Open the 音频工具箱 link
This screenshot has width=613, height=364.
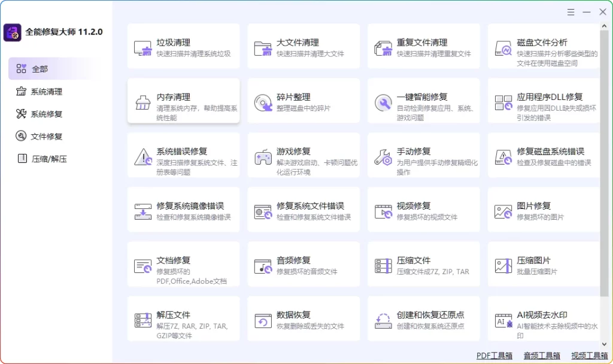[541, 355]
